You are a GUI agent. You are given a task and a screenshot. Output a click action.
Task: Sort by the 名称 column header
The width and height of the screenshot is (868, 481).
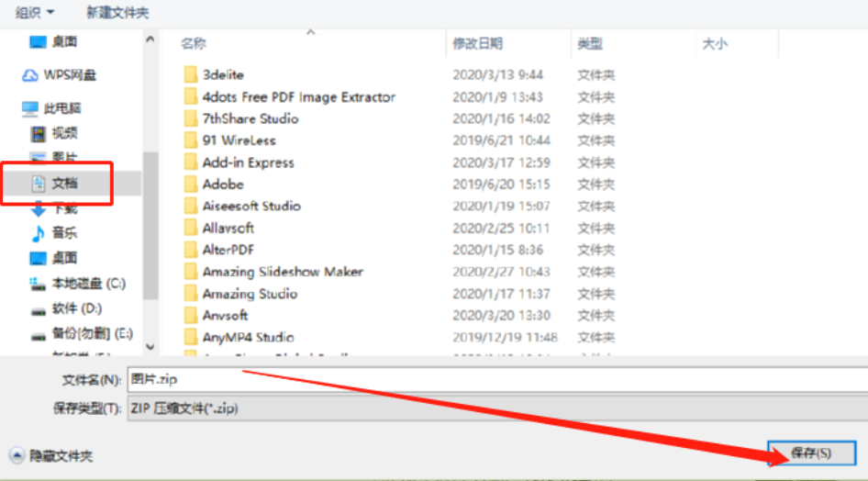click(x=194, y=43)
